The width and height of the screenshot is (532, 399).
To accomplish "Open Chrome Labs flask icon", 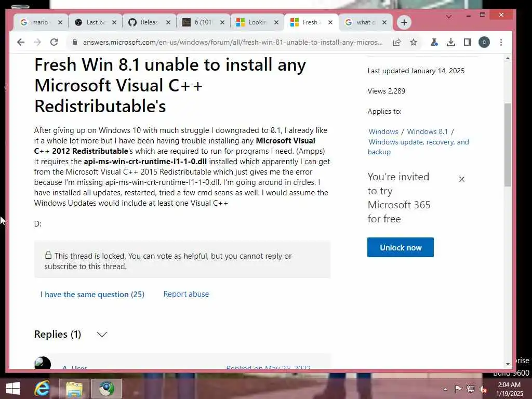I will coord(434,42).
